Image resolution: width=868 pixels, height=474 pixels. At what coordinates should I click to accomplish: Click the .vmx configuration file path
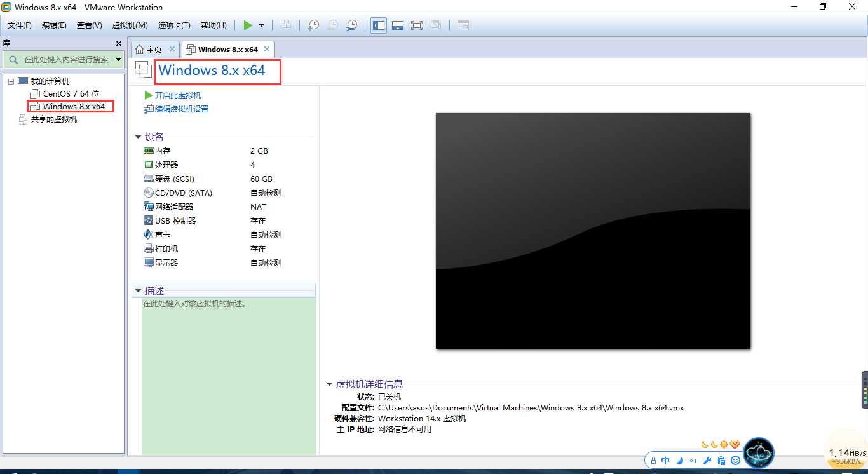pyautogui.click(x=531, y=408)
